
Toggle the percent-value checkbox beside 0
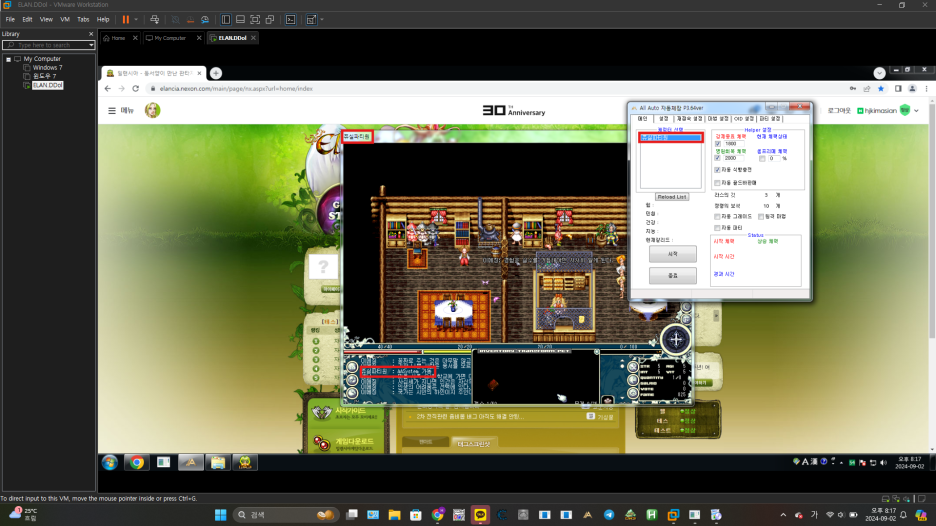click(762, 158)
